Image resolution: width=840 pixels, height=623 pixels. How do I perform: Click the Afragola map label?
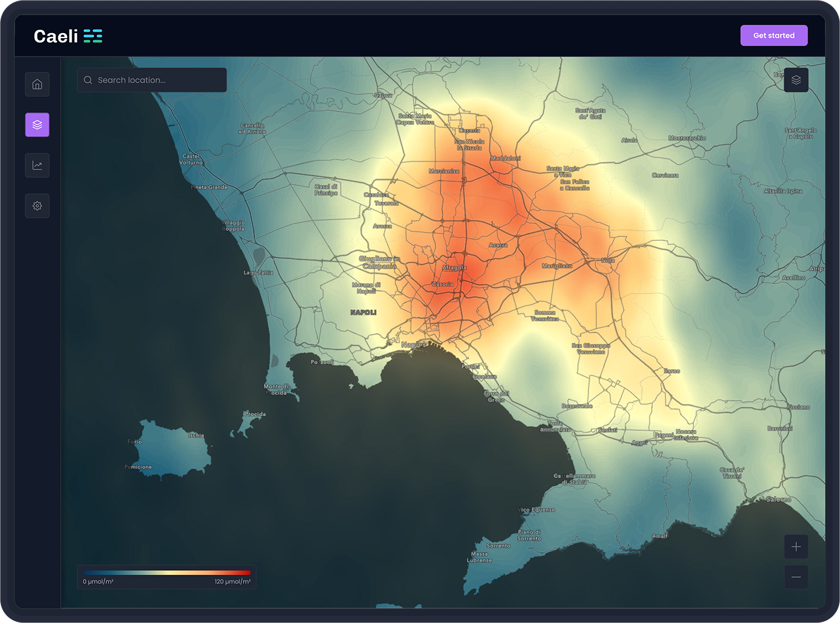454,268
